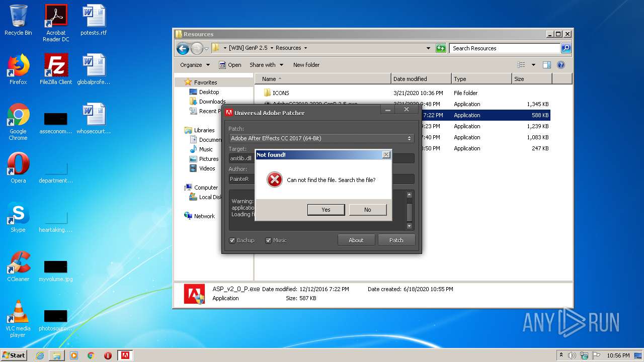644x362 pixels.
Task: Change view using the views icon
Action: coord(521,65)
